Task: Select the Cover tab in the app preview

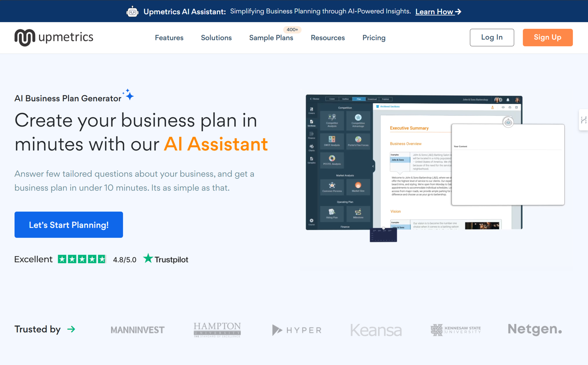Action: [332, 99]
